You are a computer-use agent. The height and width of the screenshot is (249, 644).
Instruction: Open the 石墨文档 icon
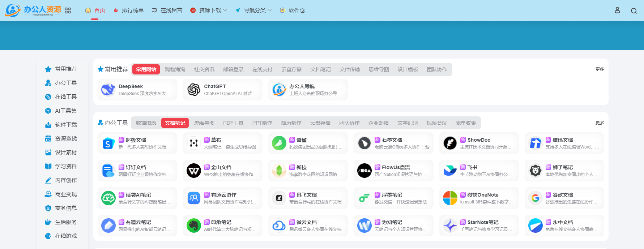click(x=364, y=143)
